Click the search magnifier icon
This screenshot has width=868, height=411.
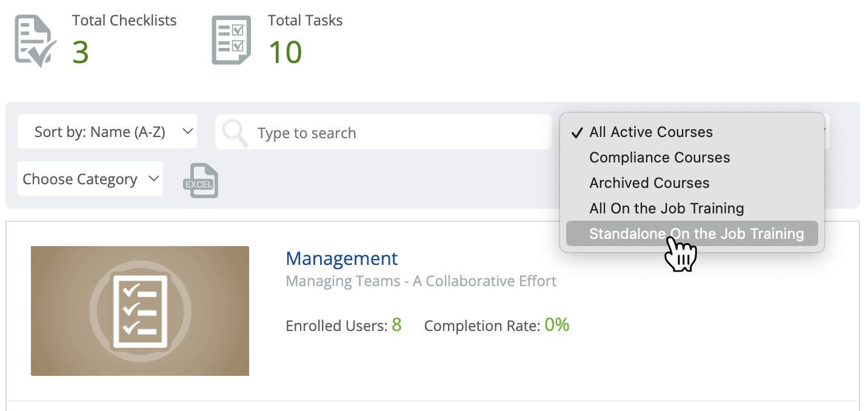click(235, 132)
